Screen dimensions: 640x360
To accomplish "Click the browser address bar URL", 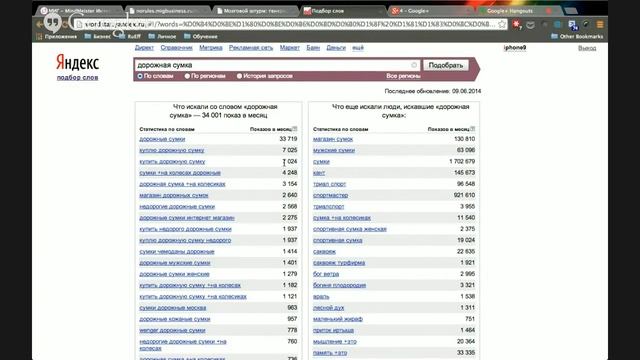I will [290, 24].
